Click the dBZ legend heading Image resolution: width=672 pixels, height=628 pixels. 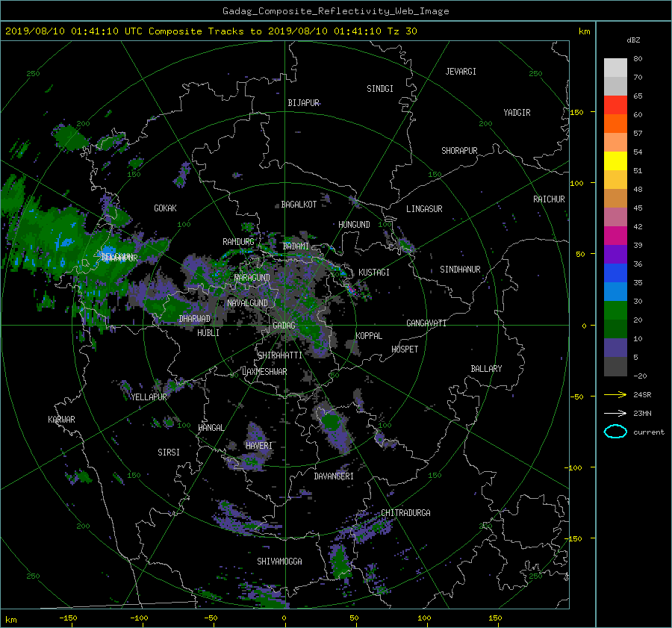point(633,40)
